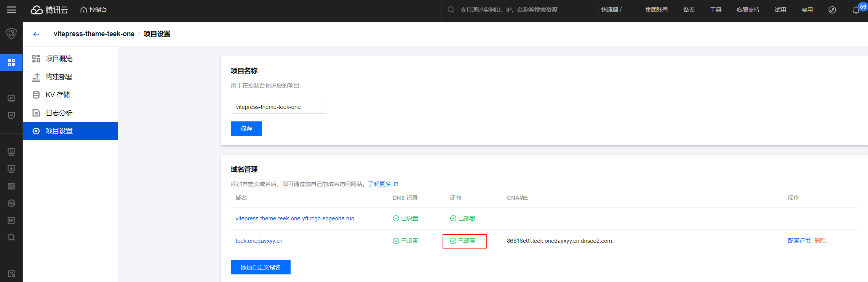Select the blue grid icon in sidebar

coord(11,62)
